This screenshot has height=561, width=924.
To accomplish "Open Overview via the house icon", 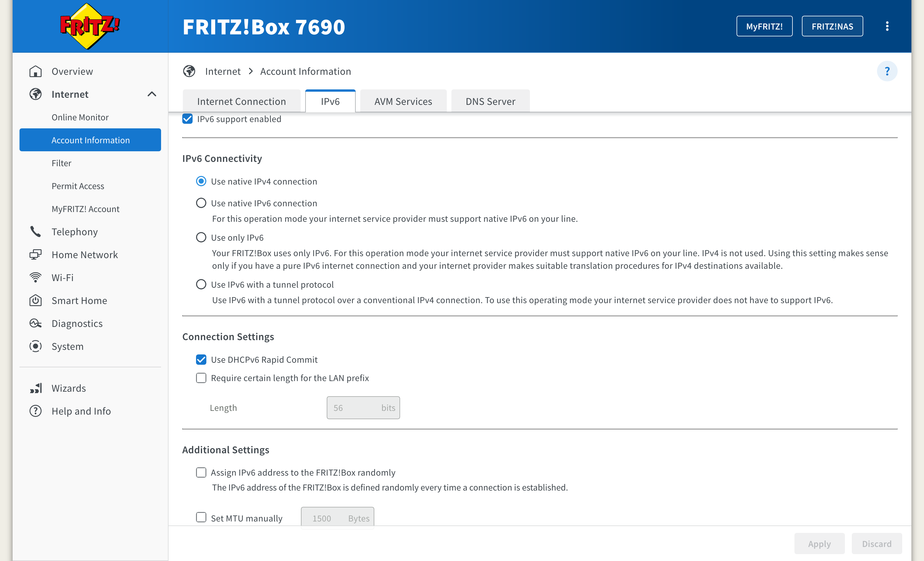I will [x=36, y=71].
